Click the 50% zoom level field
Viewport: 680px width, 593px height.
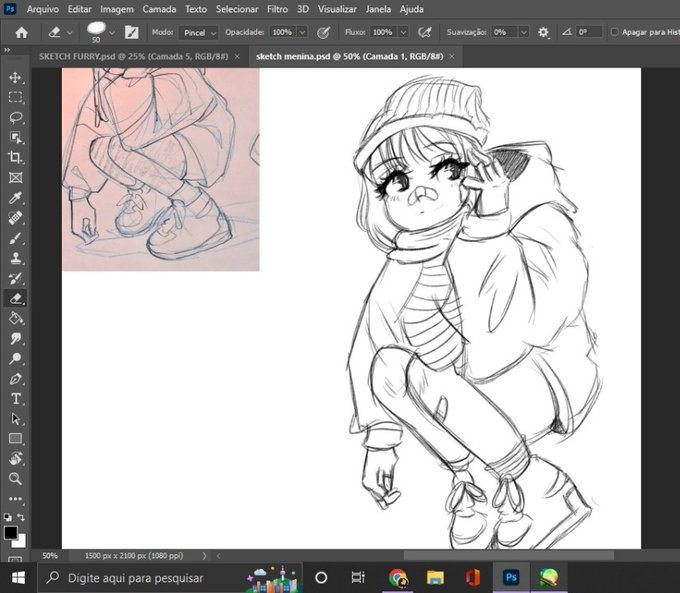pos(50,556)
